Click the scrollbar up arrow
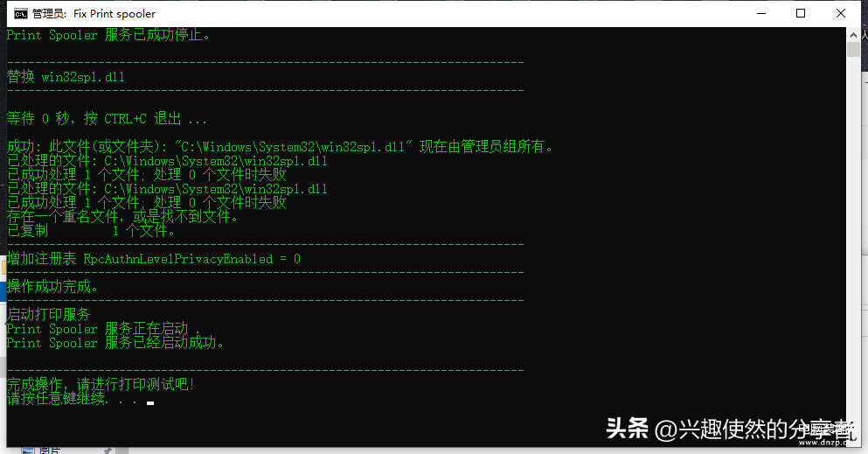The image size is (868, 454). click(x=853, y=35)
